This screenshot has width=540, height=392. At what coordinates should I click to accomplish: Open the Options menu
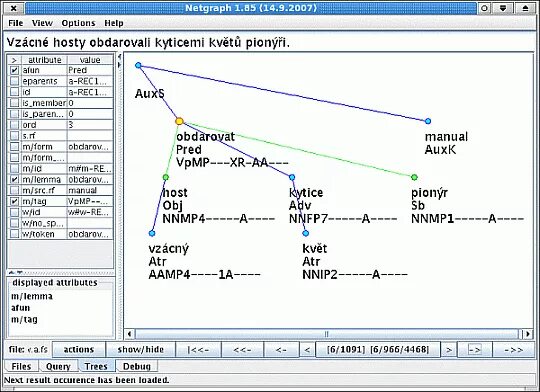coord(78,23)
